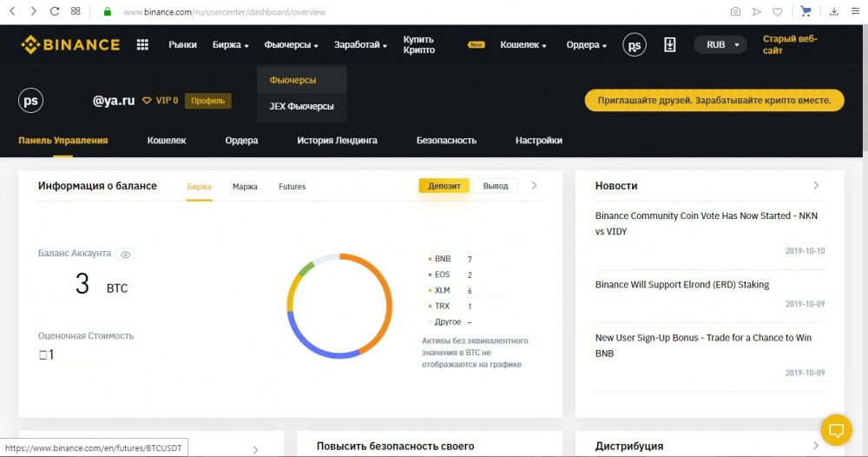Expand the Новости panel arrow

[816, 186]
